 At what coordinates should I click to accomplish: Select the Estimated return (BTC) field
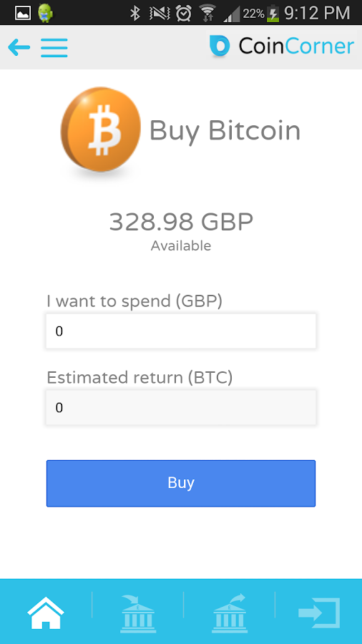[x=181, y=407]
